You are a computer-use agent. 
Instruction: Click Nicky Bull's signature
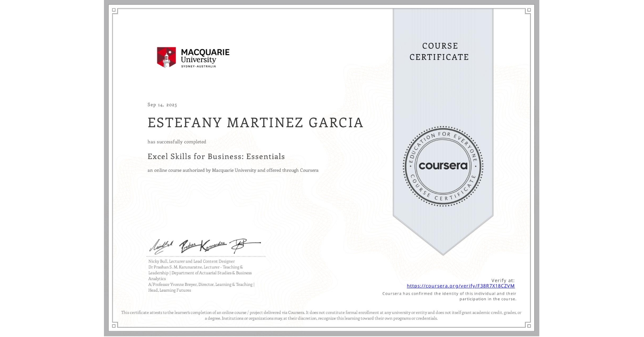[161, 247]
